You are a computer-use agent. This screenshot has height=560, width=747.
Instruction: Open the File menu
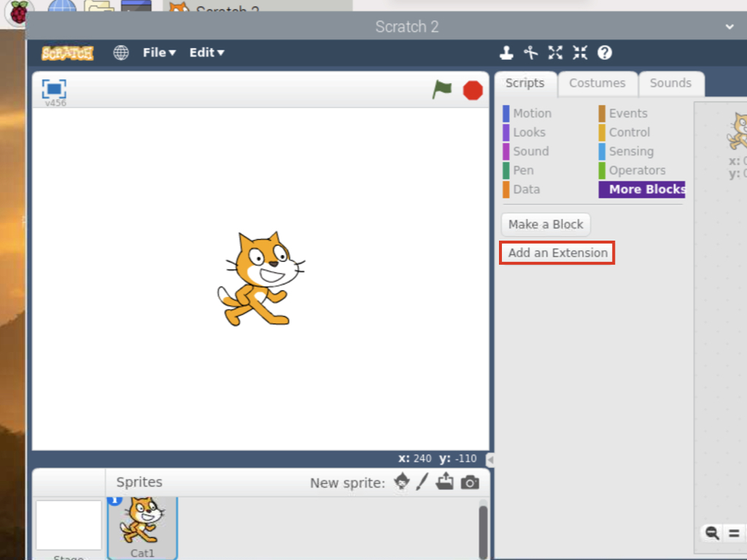[159, 52]
